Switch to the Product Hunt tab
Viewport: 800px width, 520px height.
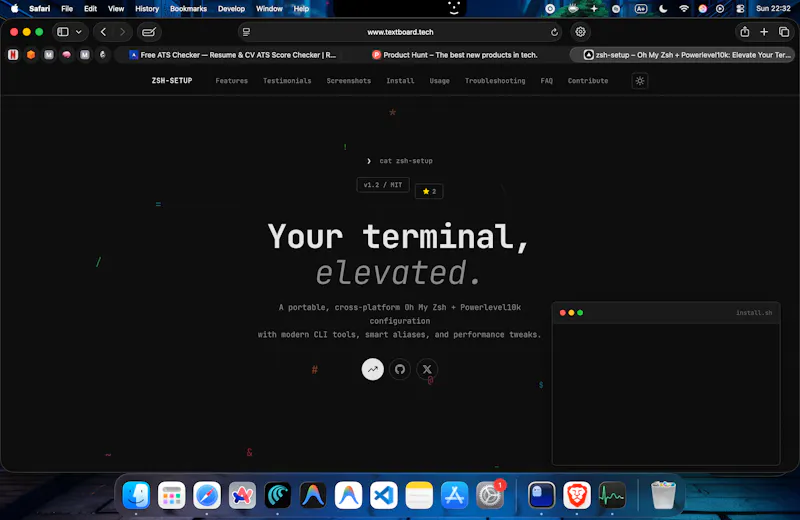(x=454, y=55)
